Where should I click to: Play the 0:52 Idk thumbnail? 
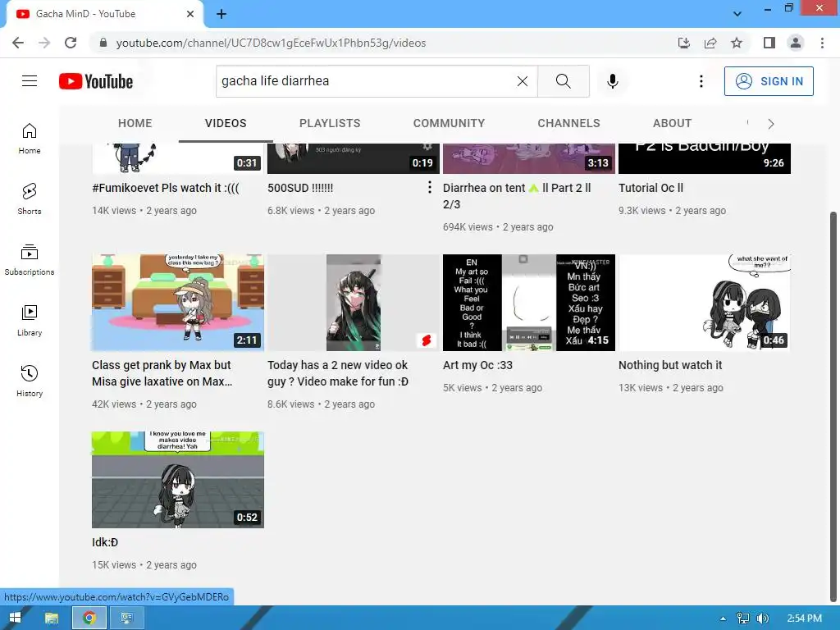click(178, 480)
